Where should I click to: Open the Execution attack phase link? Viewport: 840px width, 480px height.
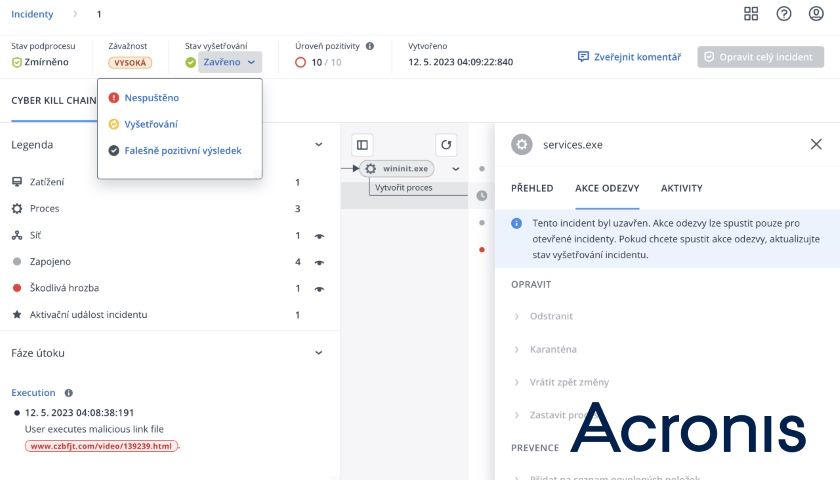point(33,393)
